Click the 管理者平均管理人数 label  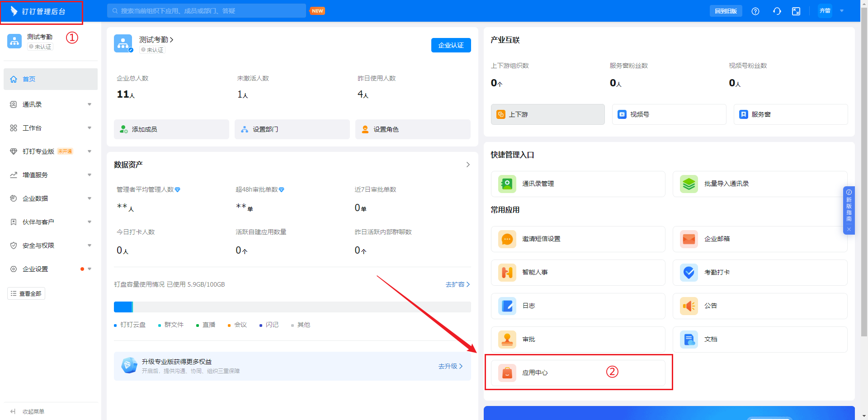point(145,190)
